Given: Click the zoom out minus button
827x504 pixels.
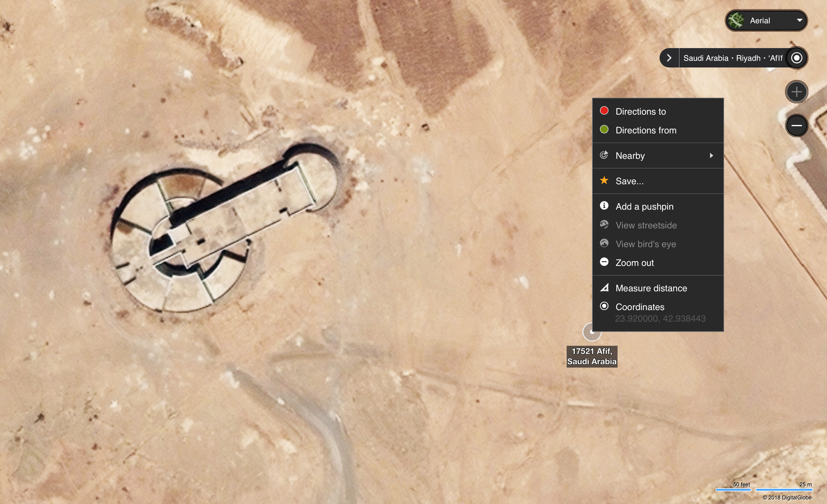Looking at the screenshot, I should [x=796, y=126].
